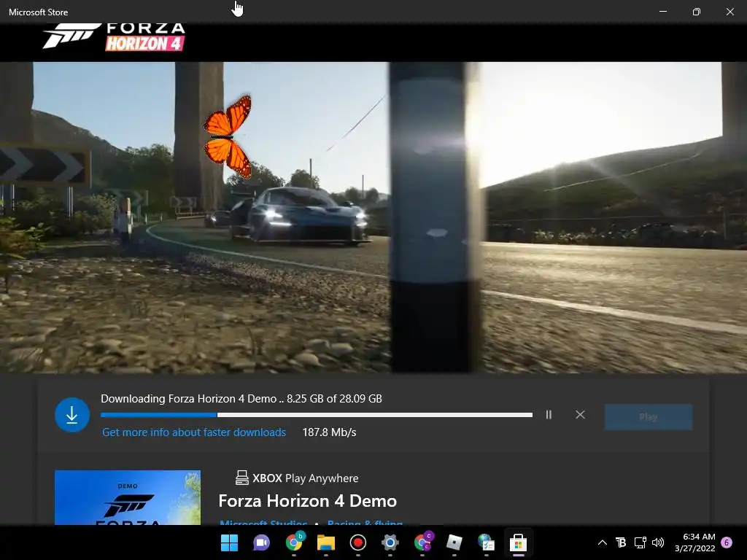Minimize the Microsoft Store window
747x560 pixels.
coord(662,12)
